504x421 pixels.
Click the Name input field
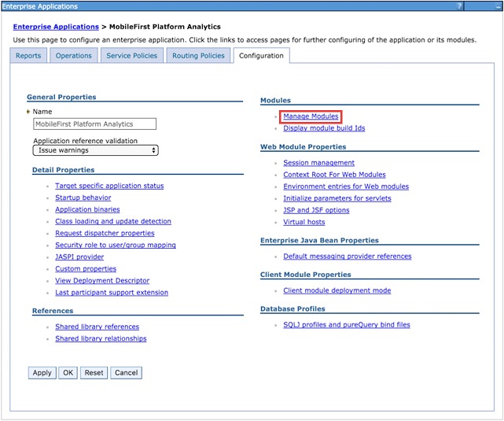(x=95, y=124)
